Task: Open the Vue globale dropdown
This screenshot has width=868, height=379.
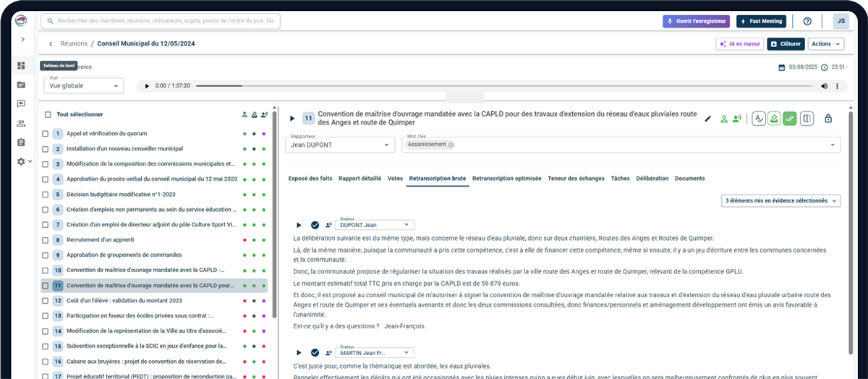Action: [84, 86]
